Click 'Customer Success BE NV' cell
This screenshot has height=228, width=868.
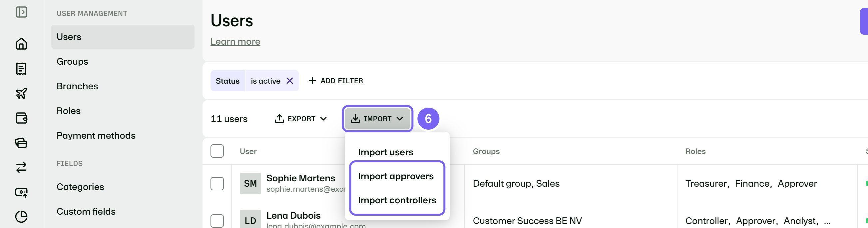[527, 221]
